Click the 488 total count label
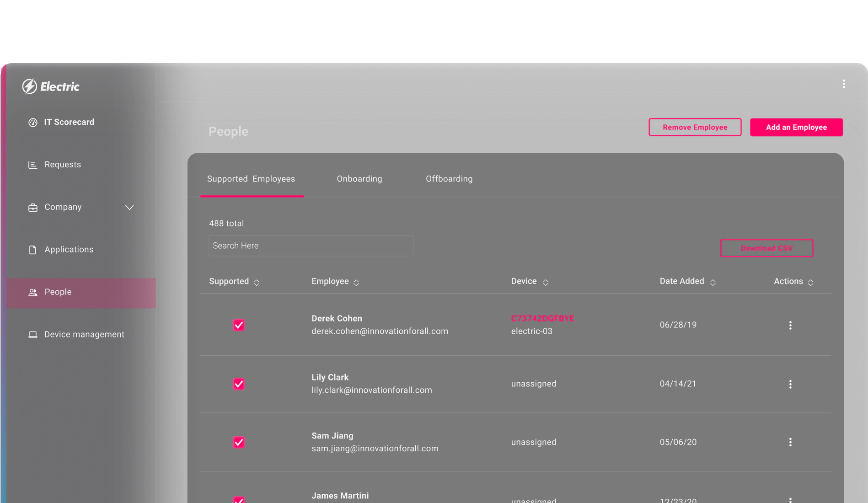Viewport: 868px width, 503px height. [x=226, y=224]
